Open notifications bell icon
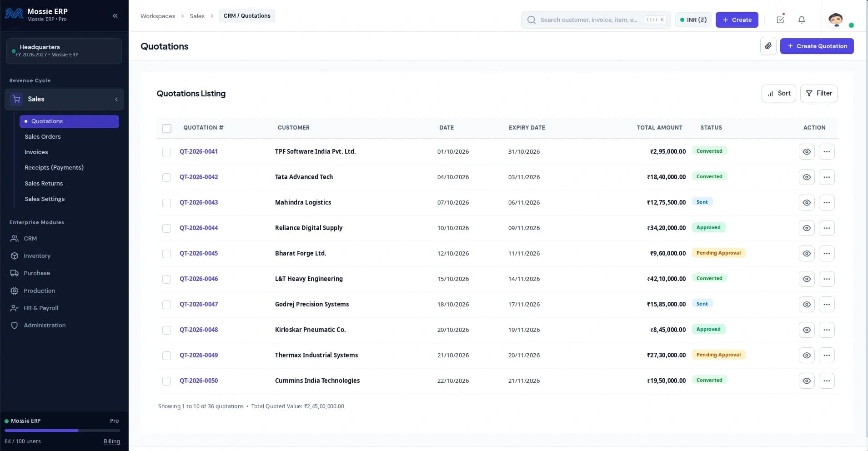Viewport: 868px width, 451px height. pyautogui.click(x=802, y=20)
